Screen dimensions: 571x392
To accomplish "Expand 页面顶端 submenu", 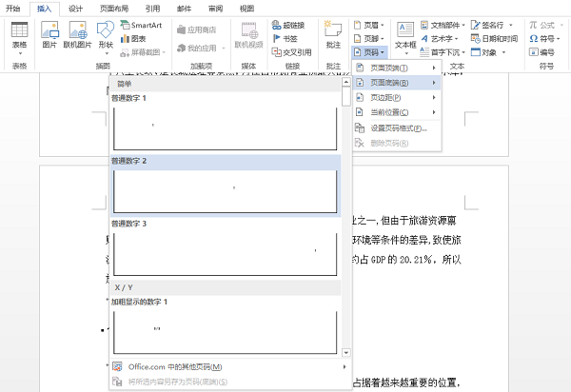I will click(x=396, y=69).
